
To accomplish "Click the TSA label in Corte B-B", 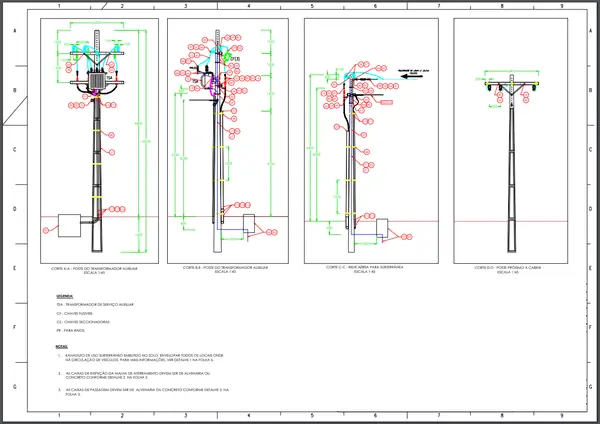I will (196, 82).
